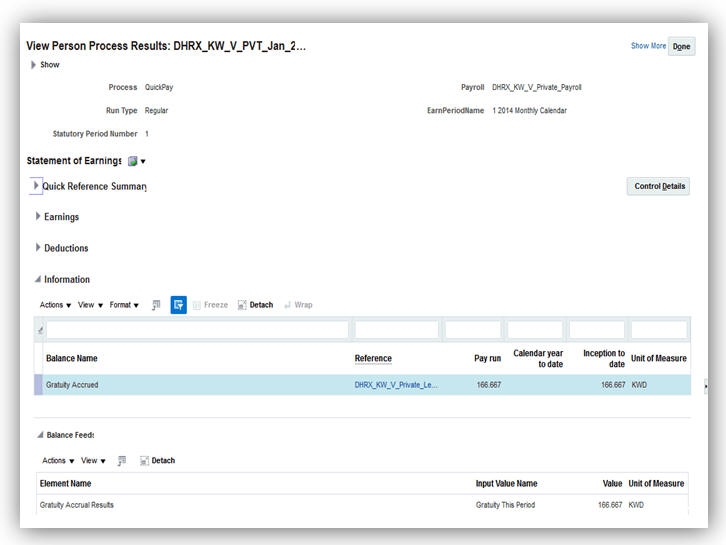Expand Quick Reference Summary section
726x545 pixels.
pyautogui.click(x=36, y=186)
